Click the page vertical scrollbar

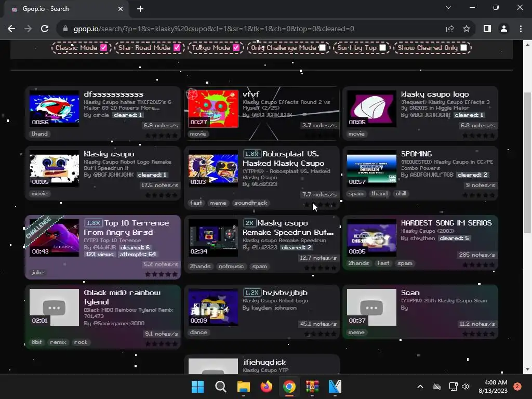(527, 163)
